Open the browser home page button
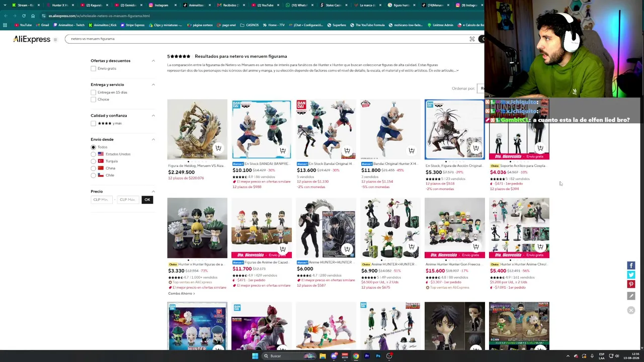 click(33, 16)
